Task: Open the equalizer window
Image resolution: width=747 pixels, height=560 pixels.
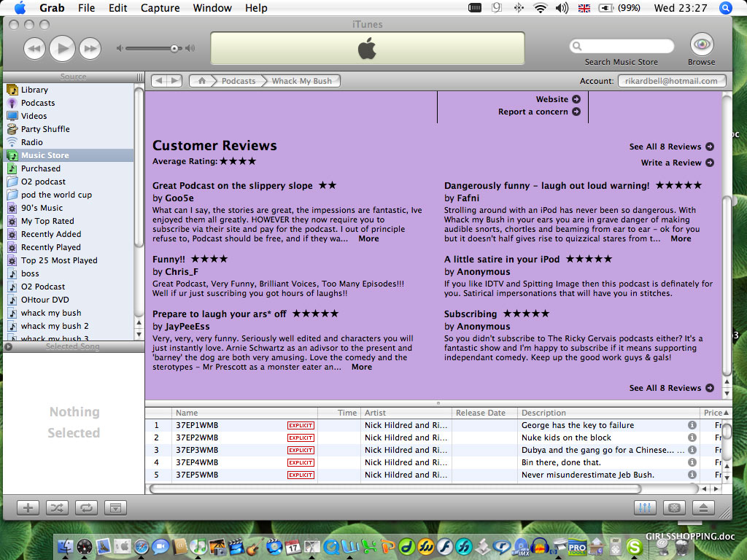Action: pyautogui.click(x=645, y=508)
